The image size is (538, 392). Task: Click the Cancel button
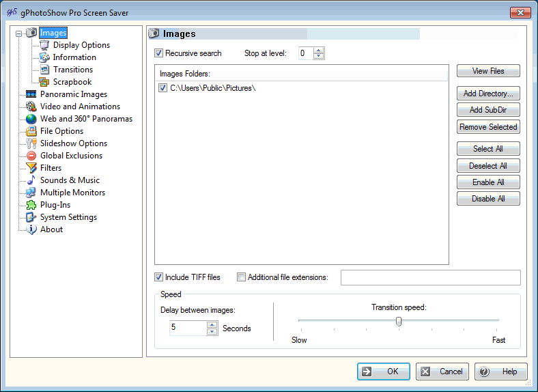tap(442, 372)
